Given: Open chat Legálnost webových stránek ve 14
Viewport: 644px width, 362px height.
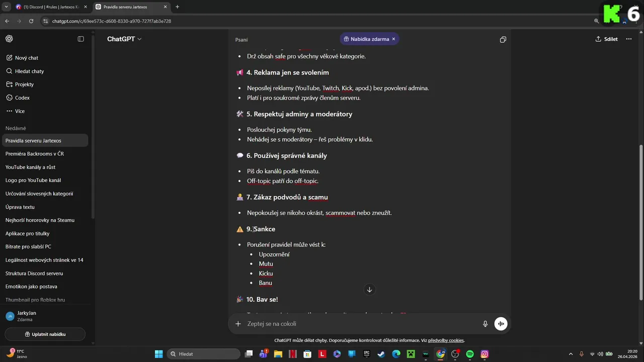Looking at the screenshot, I should 45,260.
